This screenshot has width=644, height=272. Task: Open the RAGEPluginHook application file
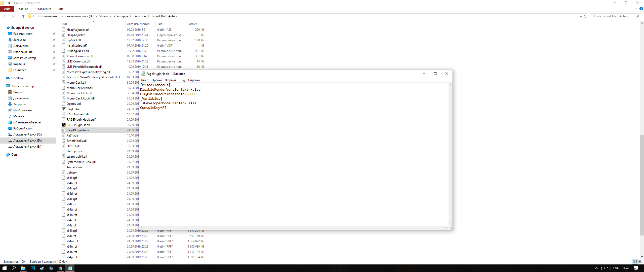point(78,125)
